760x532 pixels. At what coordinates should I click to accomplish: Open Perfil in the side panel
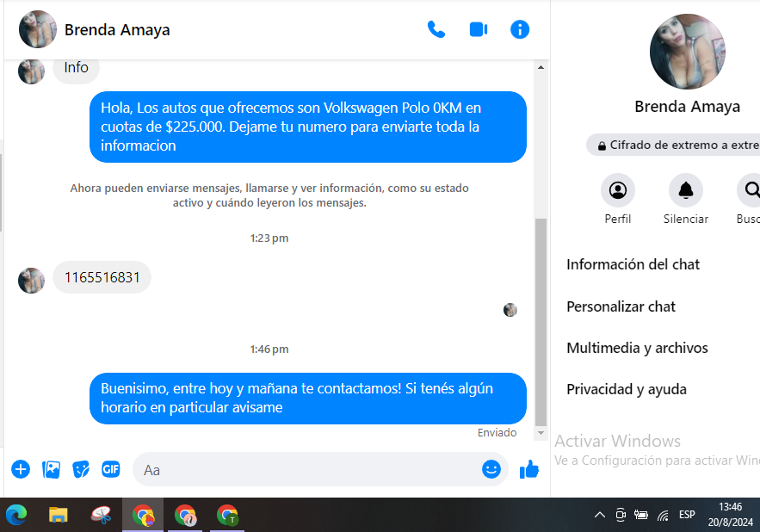tap(617, 200)
